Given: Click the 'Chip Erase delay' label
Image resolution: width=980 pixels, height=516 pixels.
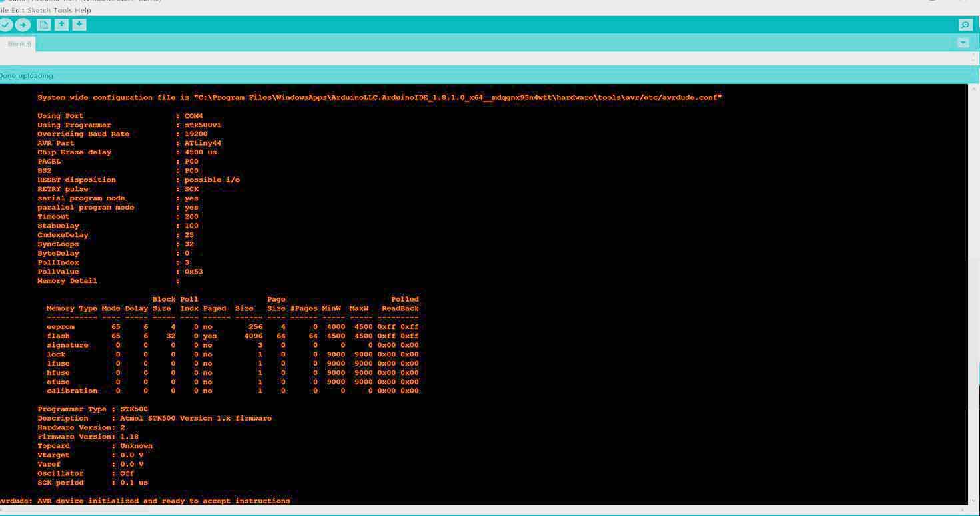Looking at the screenshot, I should pyautogui.click(x=74, y=152).
